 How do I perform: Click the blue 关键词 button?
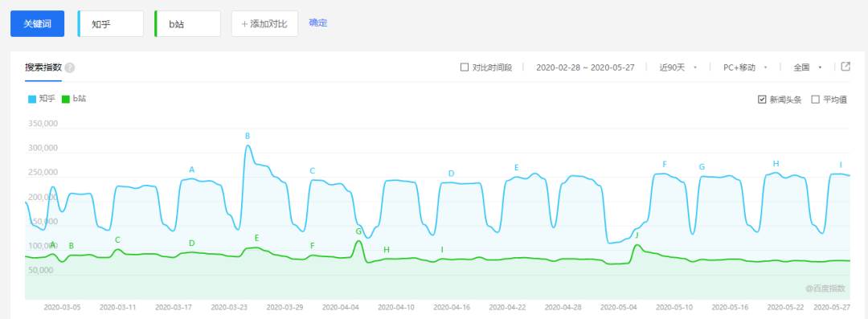(x=37, y=24)
